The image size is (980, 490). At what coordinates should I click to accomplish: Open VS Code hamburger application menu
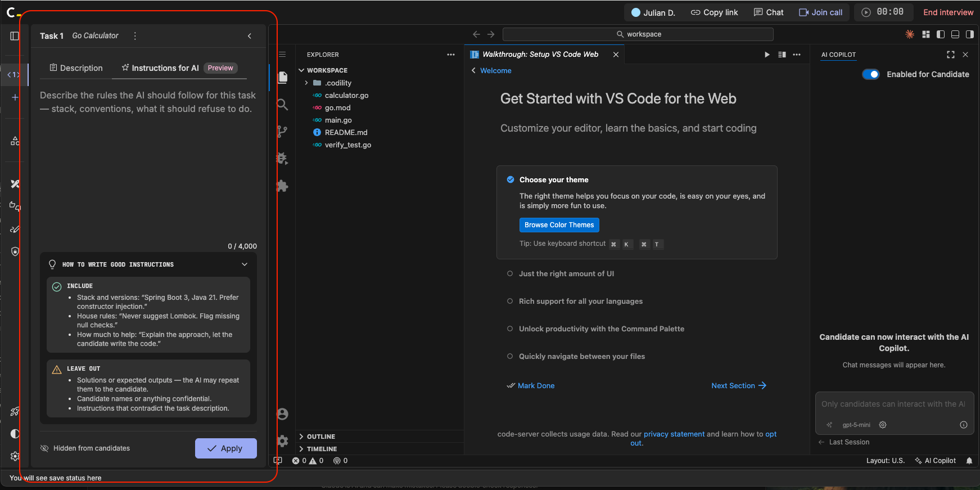coord(282,55)
